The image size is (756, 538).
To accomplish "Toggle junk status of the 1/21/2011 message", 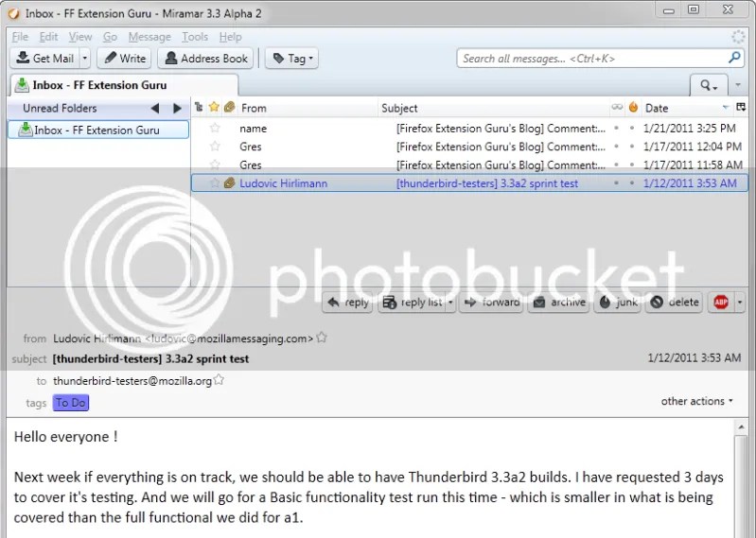I will click(632, 129).
